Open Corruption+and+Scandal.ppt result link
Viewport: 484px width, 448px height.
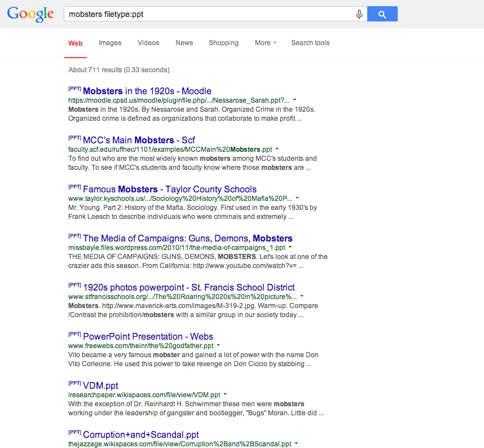[x=141, y=434]
